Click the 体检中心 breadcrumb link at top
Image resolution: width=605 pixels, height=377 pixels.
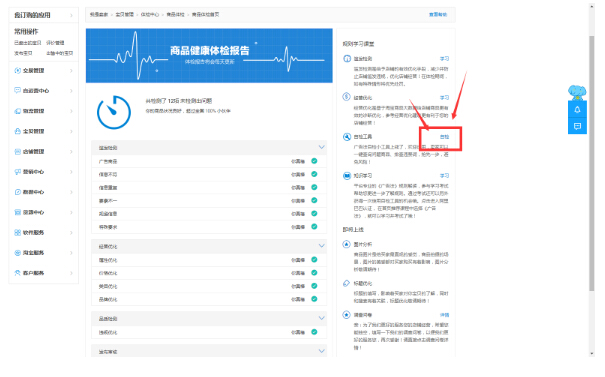[150, 15]
